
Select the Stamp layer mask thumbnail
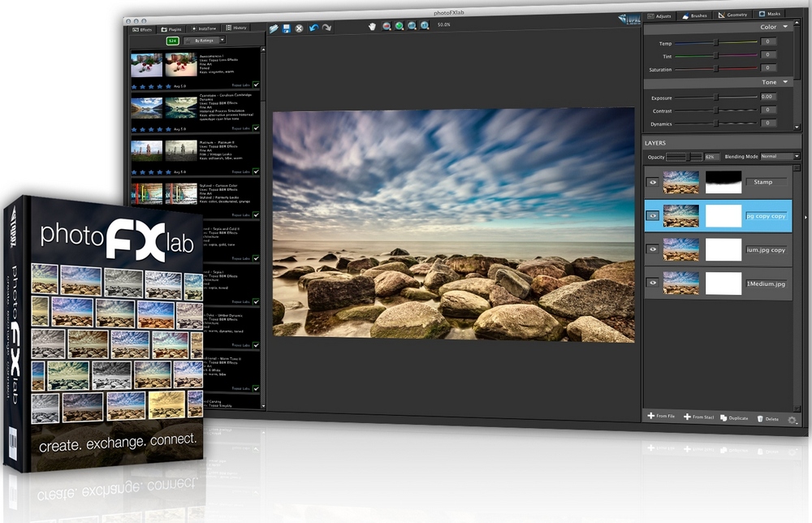(x=723, y=182)
